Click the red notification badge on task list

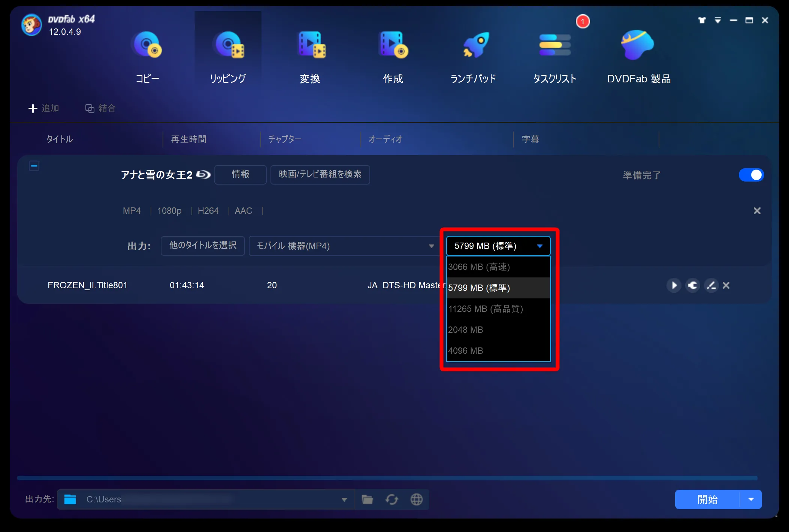pyautogui.click(x=583, y=21)
